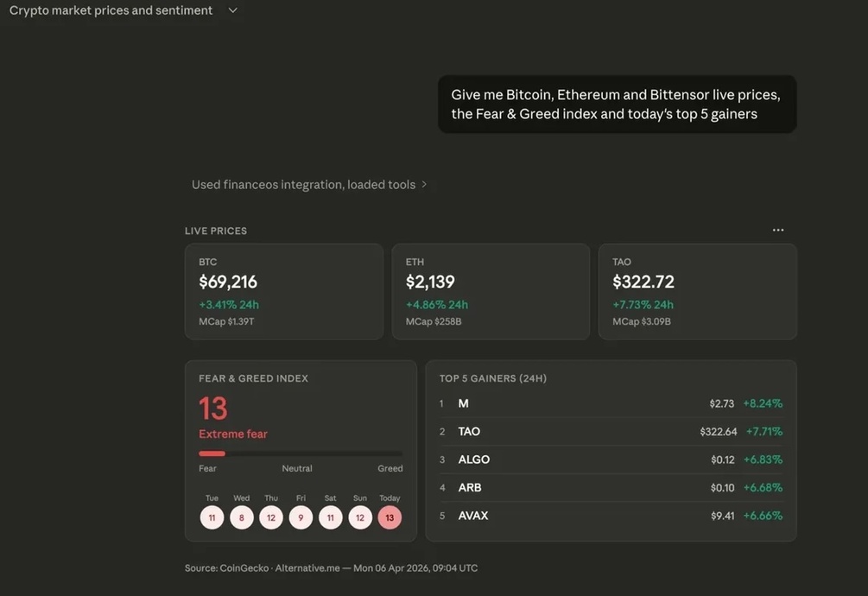Click the Sun circle showing 12

click(x=360, y=518)
